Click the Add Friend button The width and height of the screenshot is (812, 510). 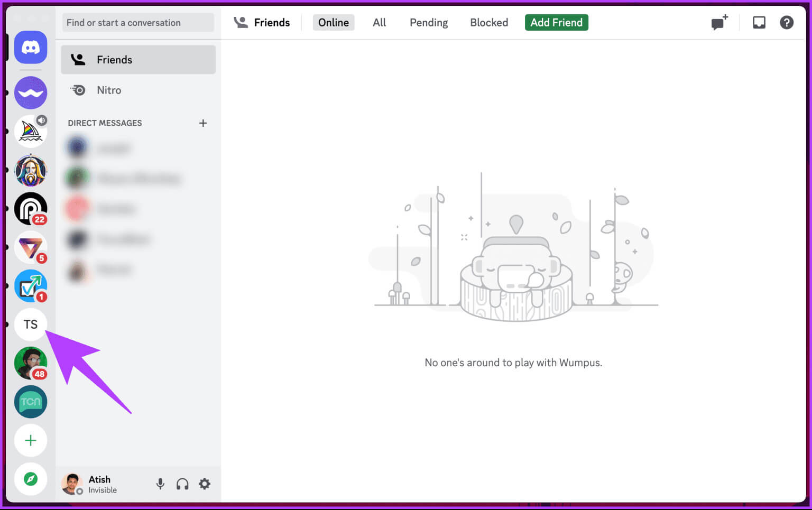tap(557, 23)
